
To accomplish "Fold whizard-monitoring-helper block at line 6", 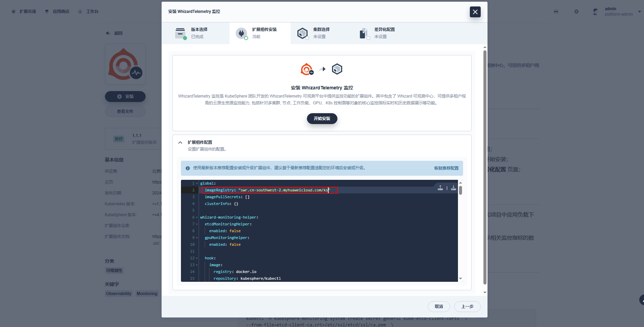I will [197, 218].
